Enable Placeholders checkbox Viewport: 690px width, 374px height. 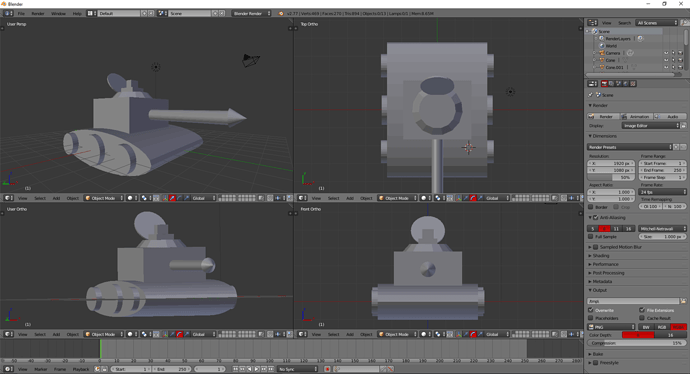coord(591,318)
